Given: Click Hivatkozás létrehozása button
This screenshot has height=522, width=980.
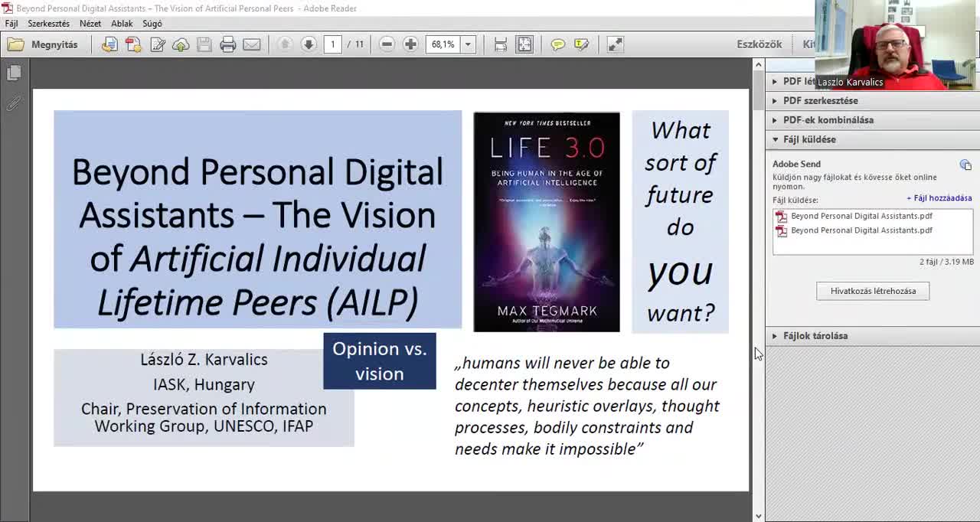Looking at the screenshot, I should click(x=873, y=291).
